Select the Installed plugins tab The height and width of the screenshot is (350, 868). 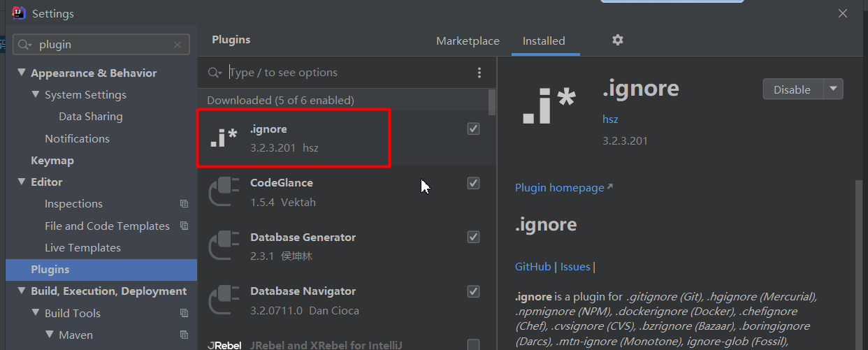(544, 41)
